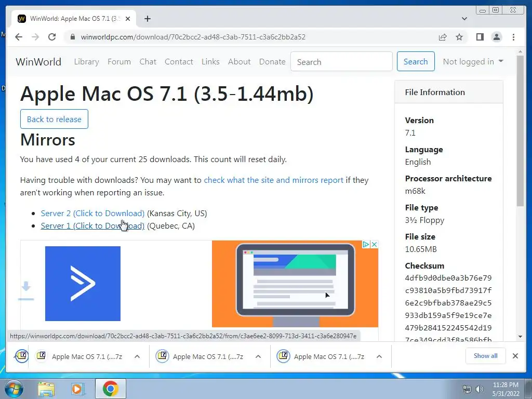Open second Apple Mac OS 7.1 download item
The height and width of the screenshot is (399, 532).
(x=203, y=356)
